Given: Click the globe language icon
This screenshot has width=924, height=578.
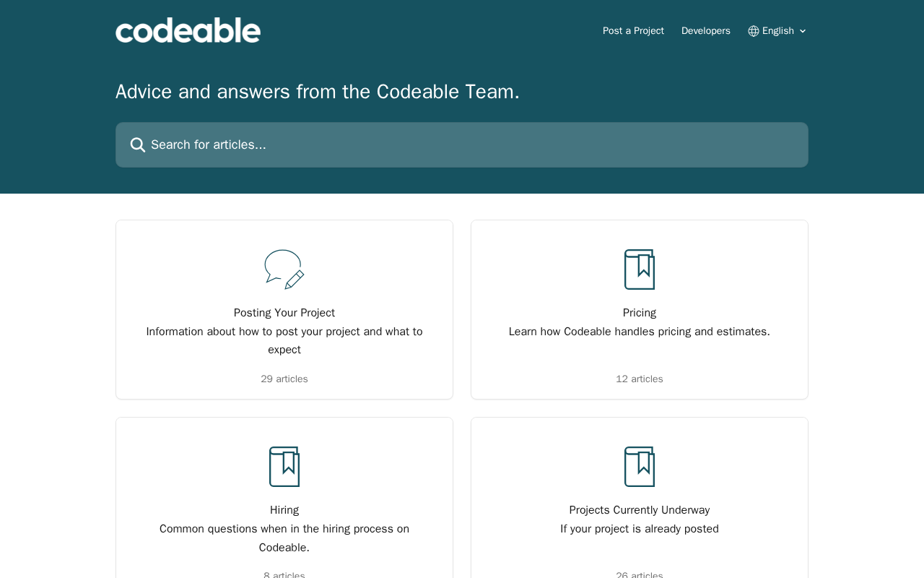Looking at the screenshot, I should click(754, 31).
